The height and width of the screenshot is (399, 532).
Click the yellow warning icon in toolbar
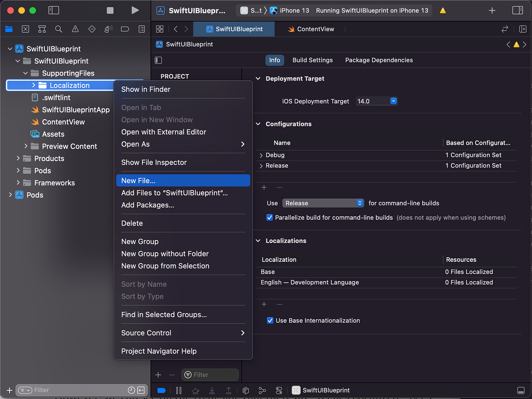point(443,11)
